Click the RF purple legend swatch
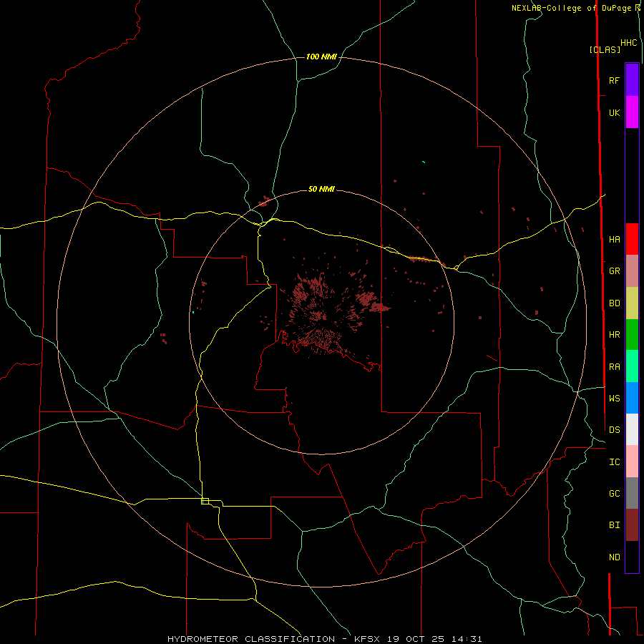644x644 pixels. coord(632,80)
